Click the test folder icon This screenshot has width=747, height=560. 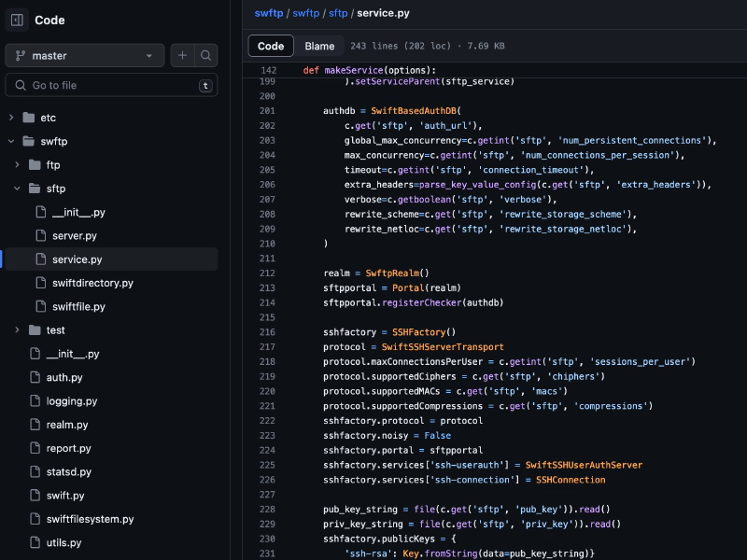click(35, 330)
